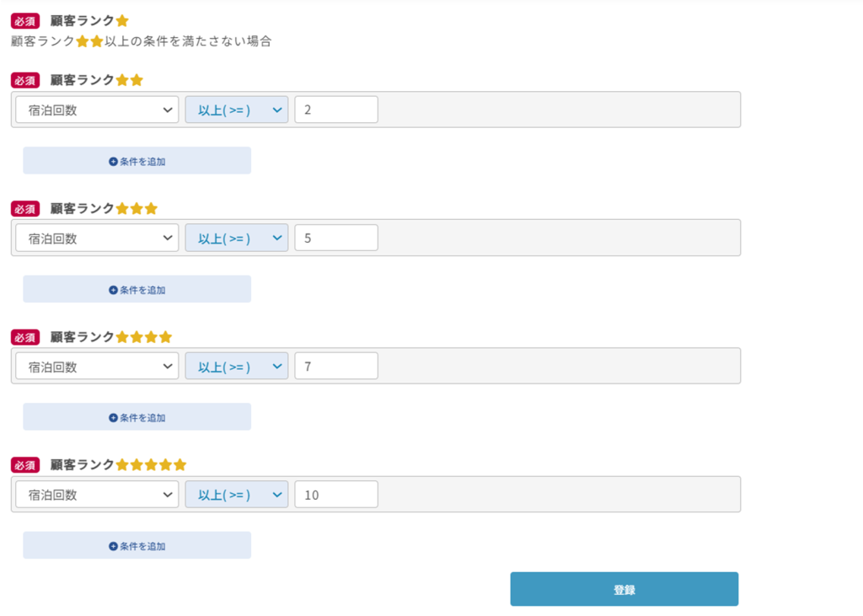Open the 以上(>=) operator dropdown in the row with value 7

(x=237, y=367)
